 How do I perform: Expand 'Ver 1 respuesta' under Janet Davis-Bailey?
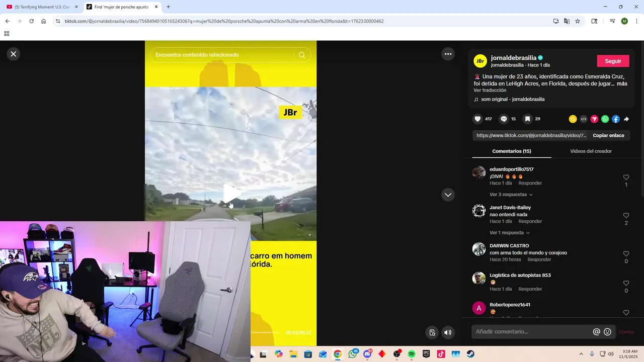[x=509, y=233]
